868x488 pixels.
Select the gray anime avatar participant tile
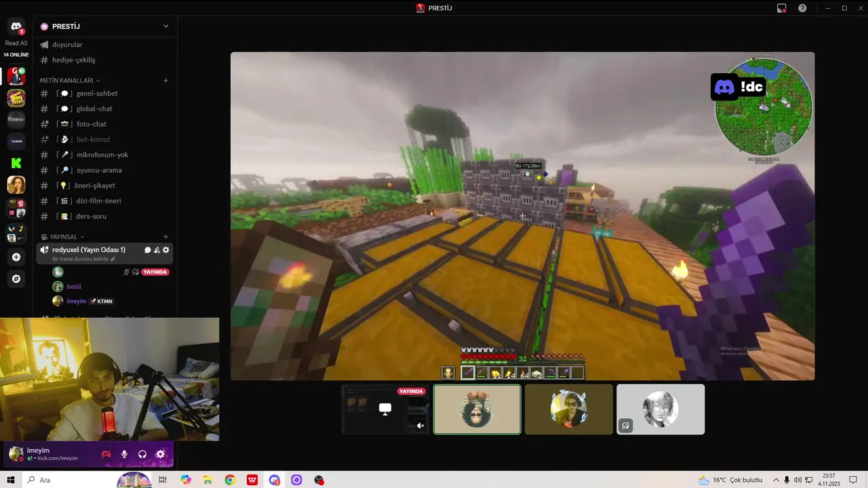tap(660, 409)
